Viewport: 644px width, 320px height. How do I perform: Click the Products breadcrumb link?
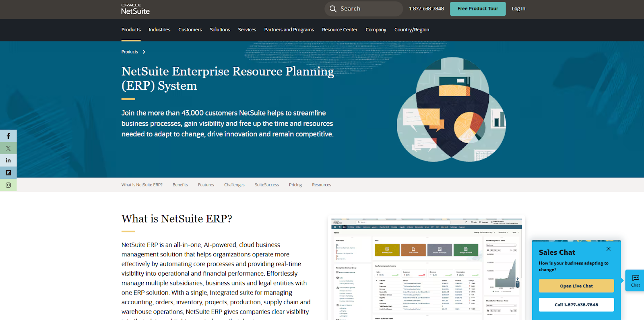tap(130, 52)
